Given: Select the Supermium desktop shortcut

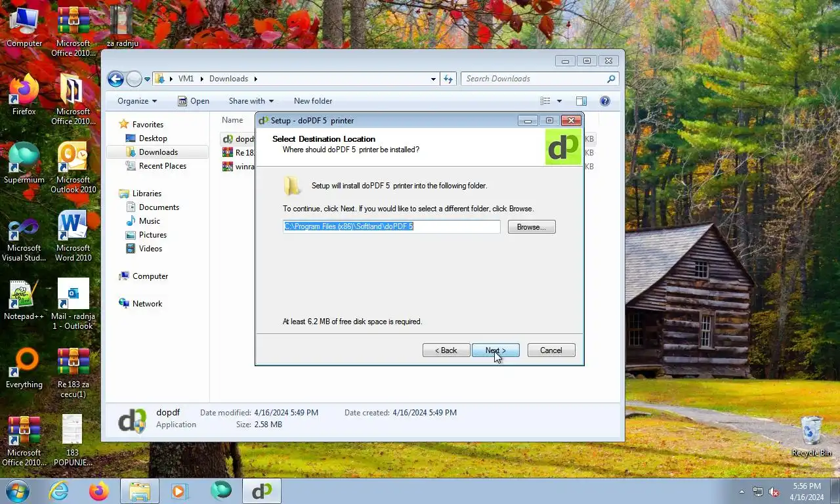Looking at the screenshot, I should pos(24,163).
